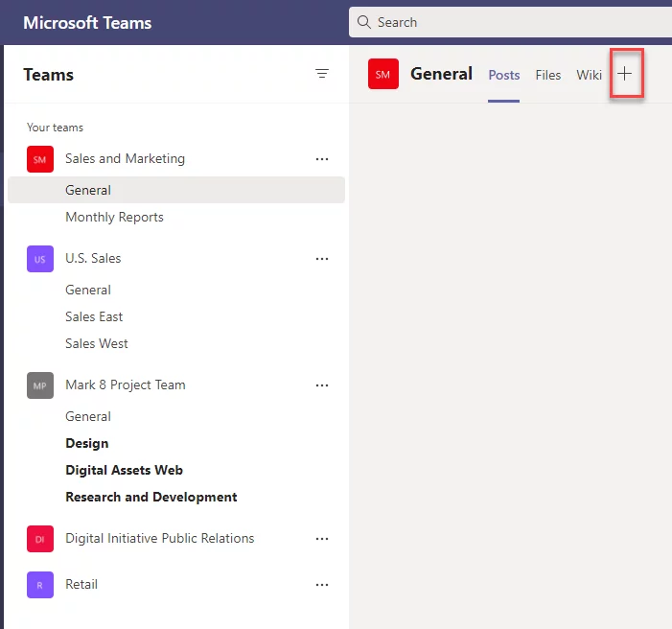Screen dimensions: 672x629
Task: Expand the Digital Initiative Public Relations team
Action: [159, 538]
